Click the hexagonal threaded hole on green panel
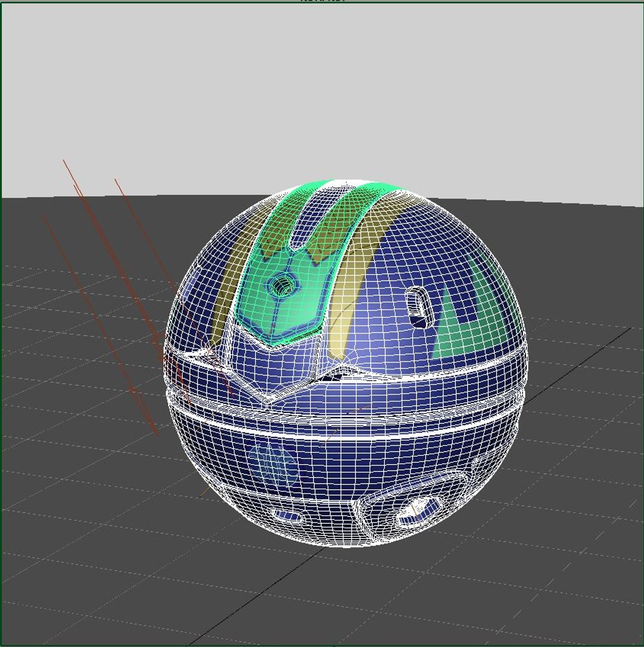The width and height of the screenshot is (644, 647). point(283,285)
